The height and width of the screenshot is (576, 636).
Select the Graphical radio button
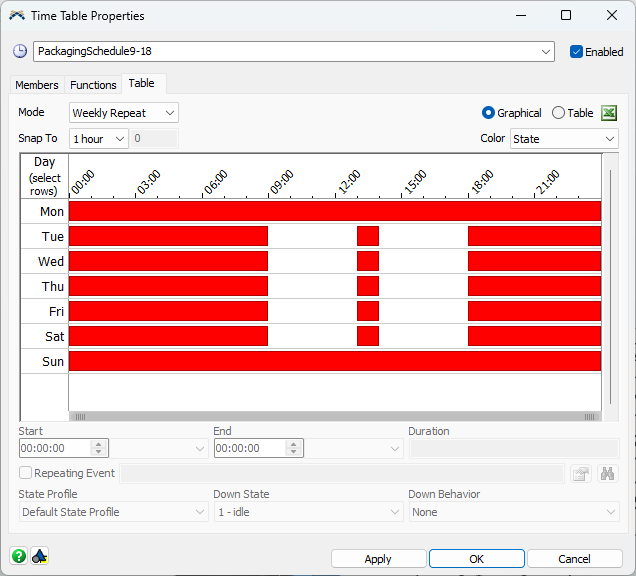pos(489,113)
